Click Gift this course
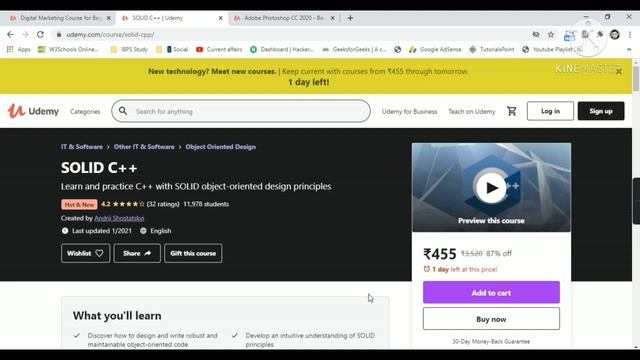Image resolution: width=640 pixels, height=360 pixels. tap(193, 253)
